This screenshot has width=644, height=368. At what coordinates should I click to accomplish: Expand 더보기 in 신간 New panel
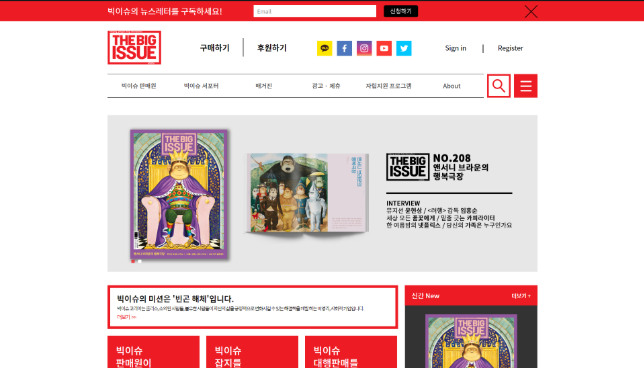coord(521,296)
